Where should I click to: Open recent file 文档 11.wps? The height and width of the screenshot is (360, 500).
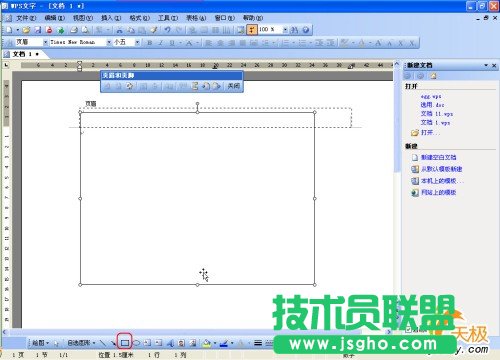click(x=437, y=114)
